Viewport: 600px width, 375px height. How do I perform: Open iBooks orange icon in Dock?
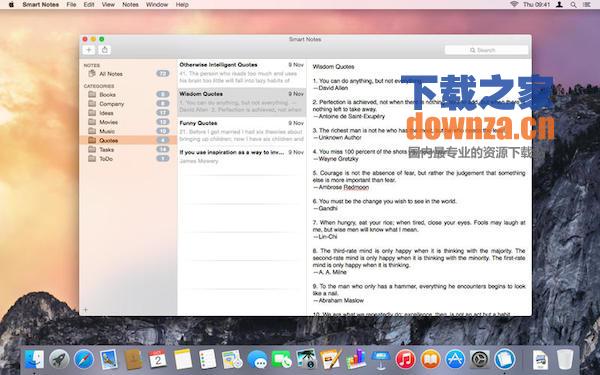[430, 360]
